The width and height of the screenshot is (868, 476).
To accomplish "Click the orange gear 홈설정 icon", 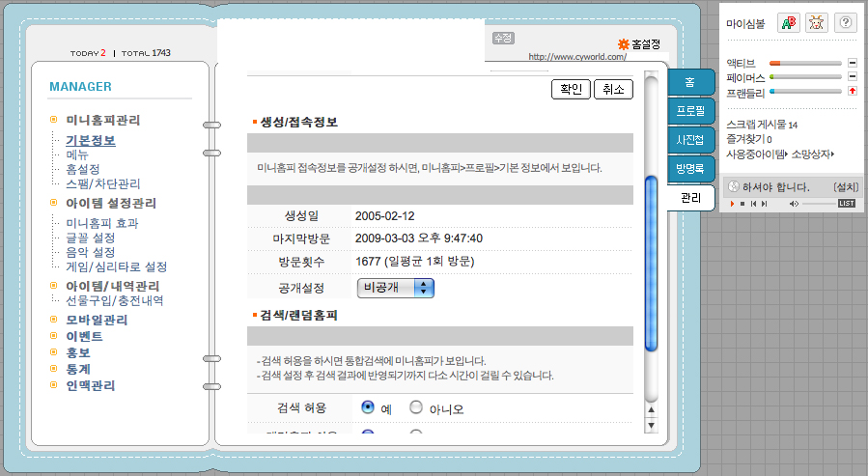I will (624, 43).
